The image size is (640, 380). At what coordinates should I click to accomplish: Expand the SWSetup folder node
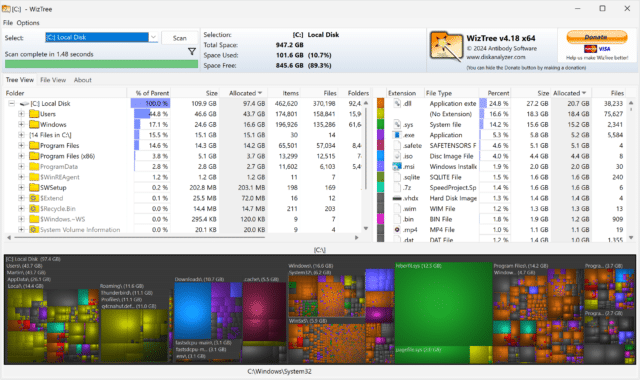click(21, 188)
